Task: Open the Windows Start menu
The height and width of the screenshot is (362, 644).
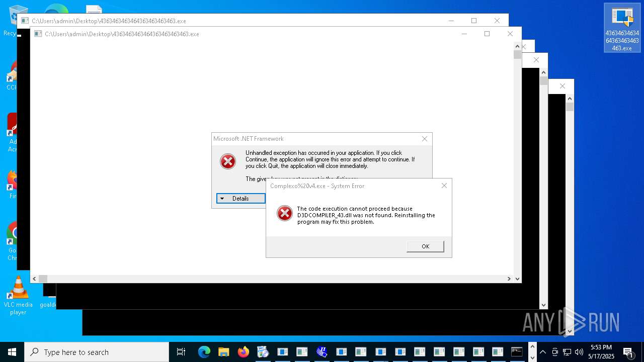Action: [12, 352]
